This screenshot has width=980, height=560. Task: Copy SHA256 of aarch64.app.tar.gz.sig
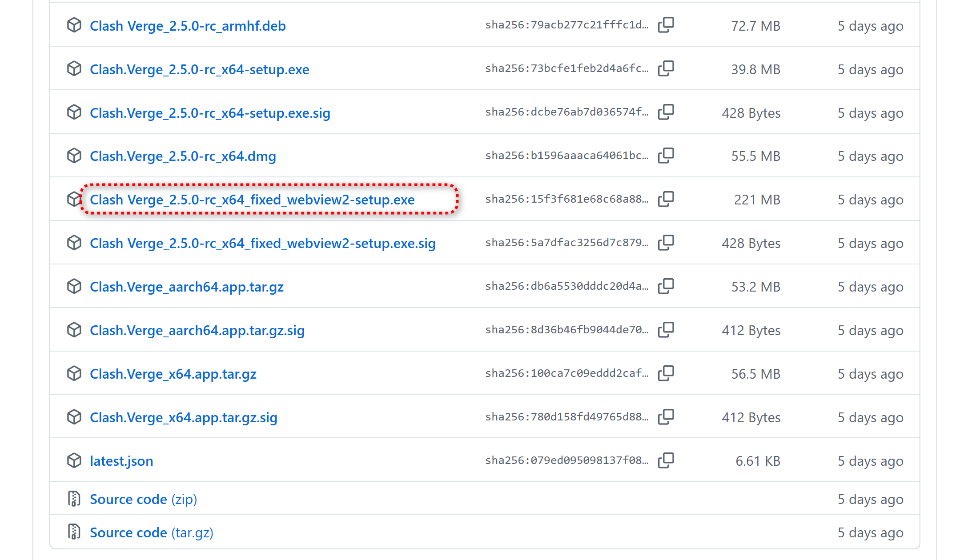click(666, 330)
